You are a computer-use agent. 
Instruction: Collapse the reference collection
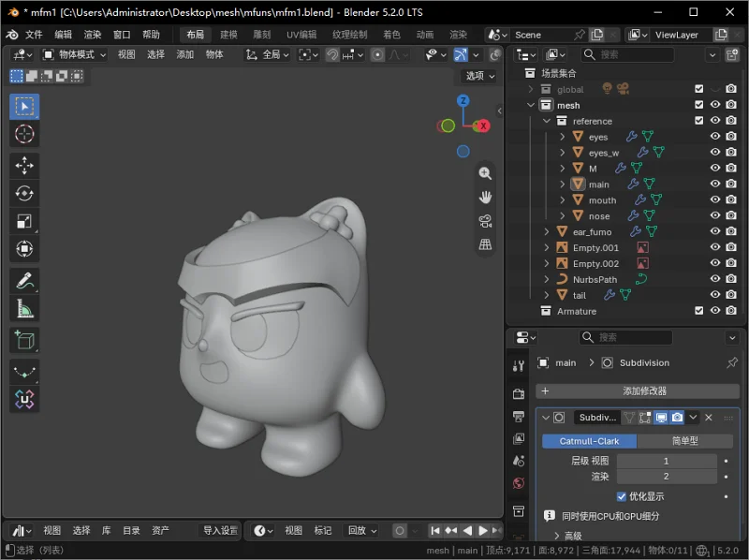(x=547, y=121)
